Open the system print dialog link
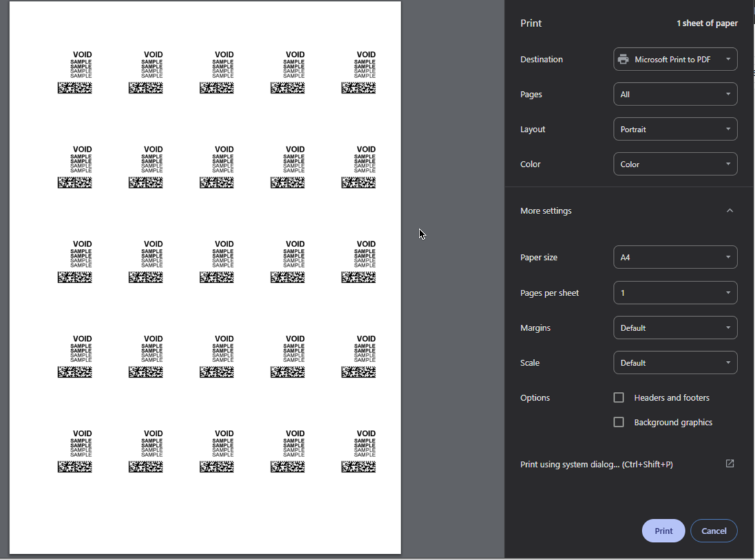Screen dimensions: 755x560 (596, 464)
